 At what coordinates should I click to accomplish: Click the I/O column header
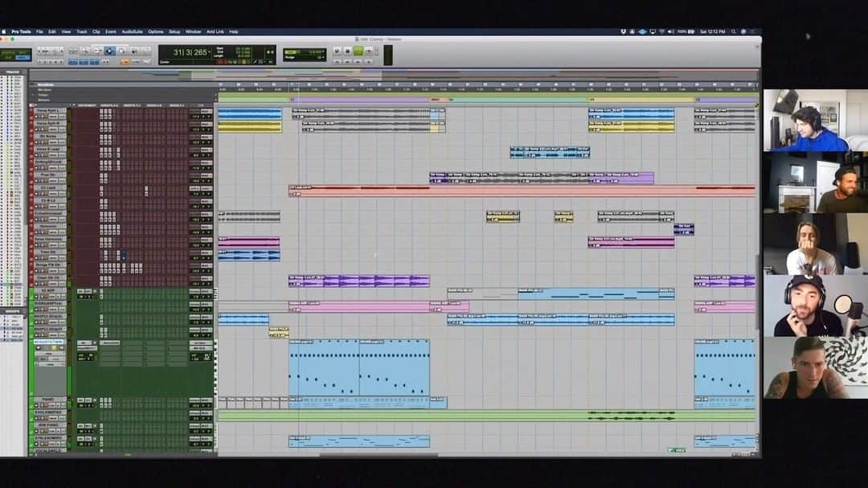pyautogui.click(x=200, y=105)
